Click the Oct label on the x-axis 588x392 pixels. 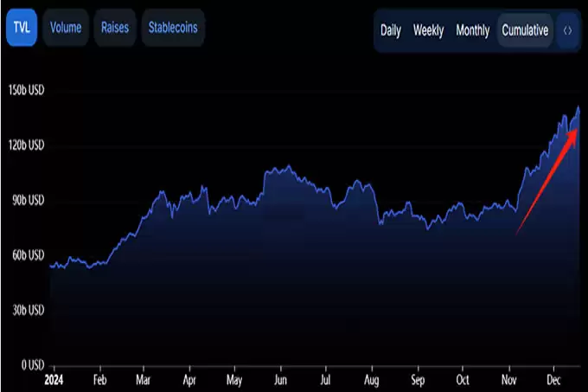coord(463,380)
